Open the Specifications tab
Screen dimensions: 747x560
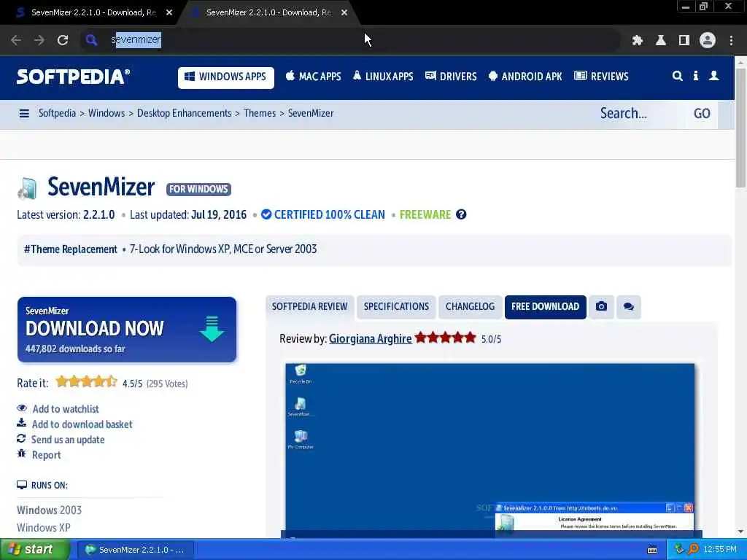(x=396, y=307)
